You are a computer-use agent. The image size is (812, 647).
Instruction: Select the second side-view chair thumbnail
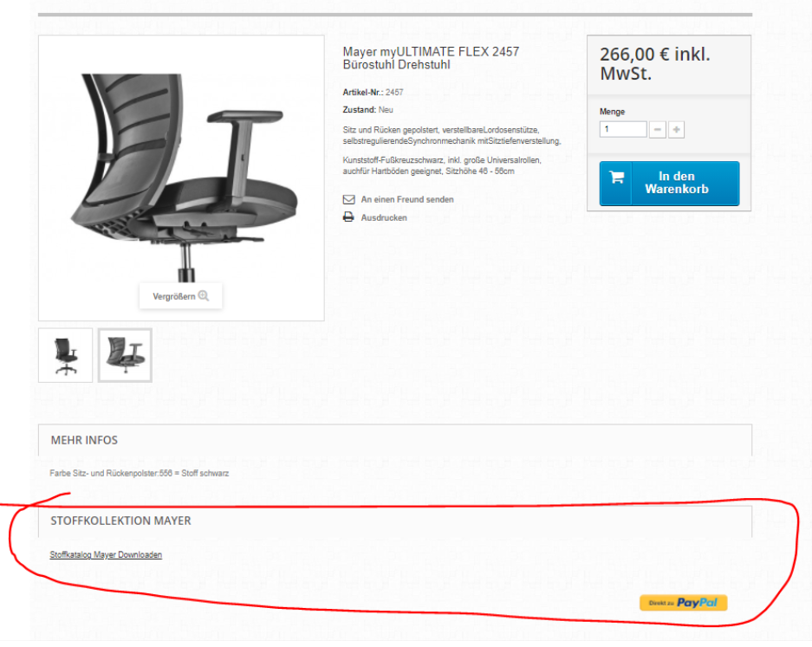coord(125,355)
